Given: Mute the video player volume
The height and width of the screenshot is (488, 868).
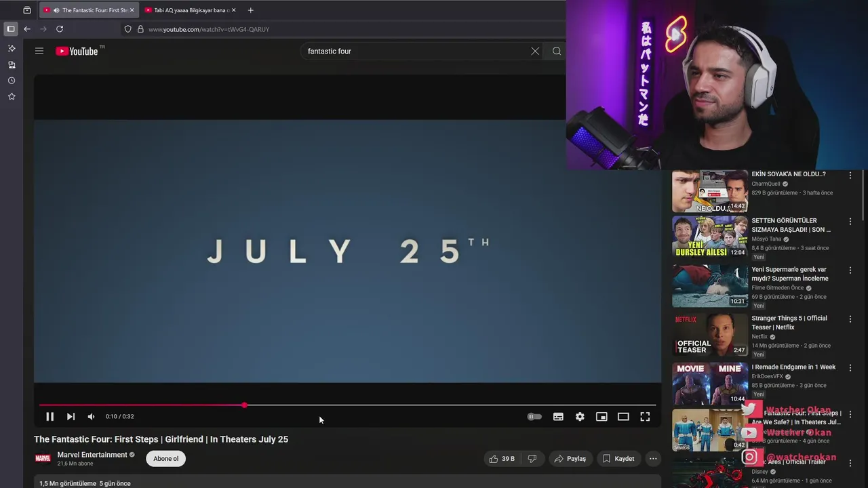Looking at the screenshot, I should click(91, 417).
